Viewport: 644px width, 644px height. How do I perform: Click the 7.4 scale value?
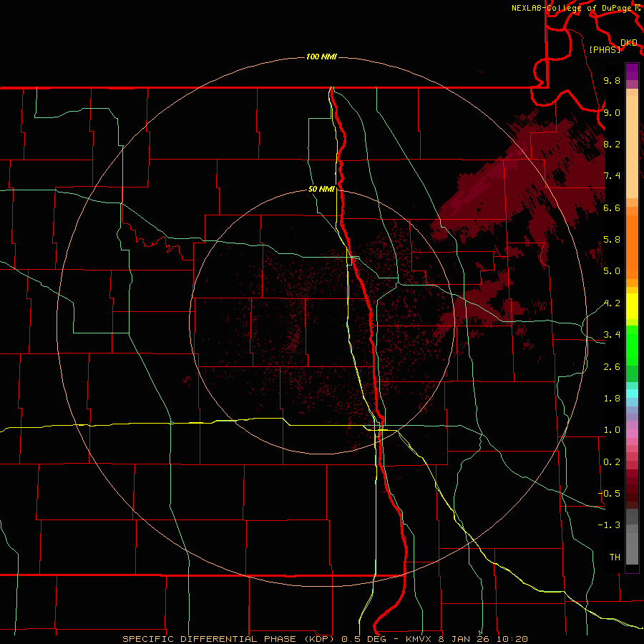[x=612, y=176]
